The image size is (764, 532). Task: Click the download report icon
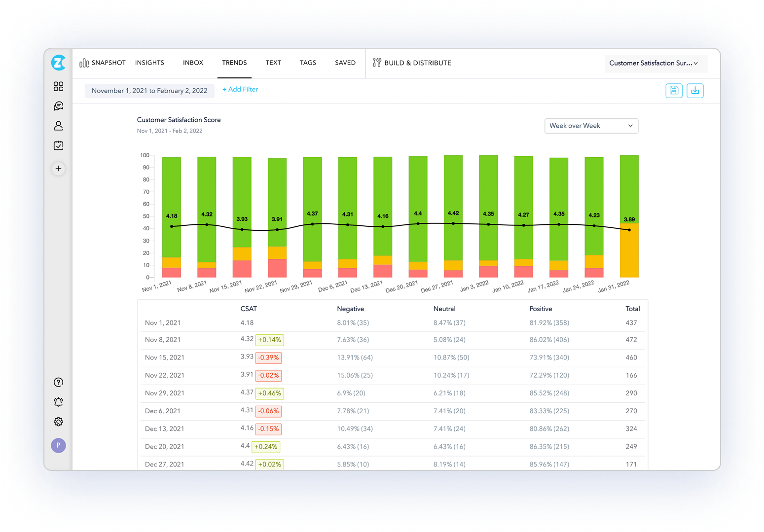click(x=695, y=91)
